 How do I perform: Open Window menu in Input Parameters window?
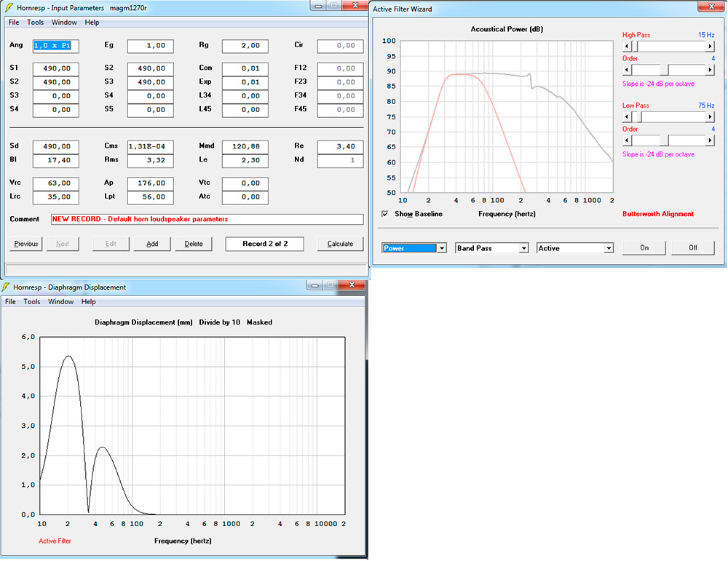(64, 23)
